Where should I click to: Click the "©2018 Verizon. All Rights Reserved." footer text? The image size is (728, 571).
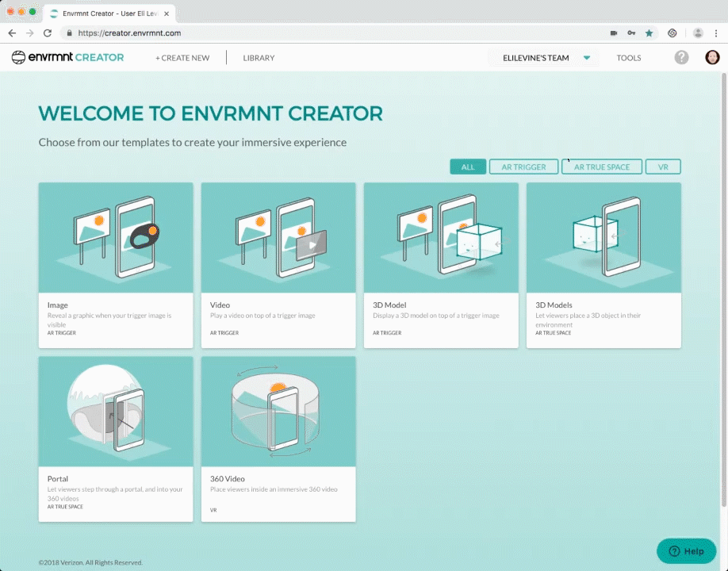(90, 562)
